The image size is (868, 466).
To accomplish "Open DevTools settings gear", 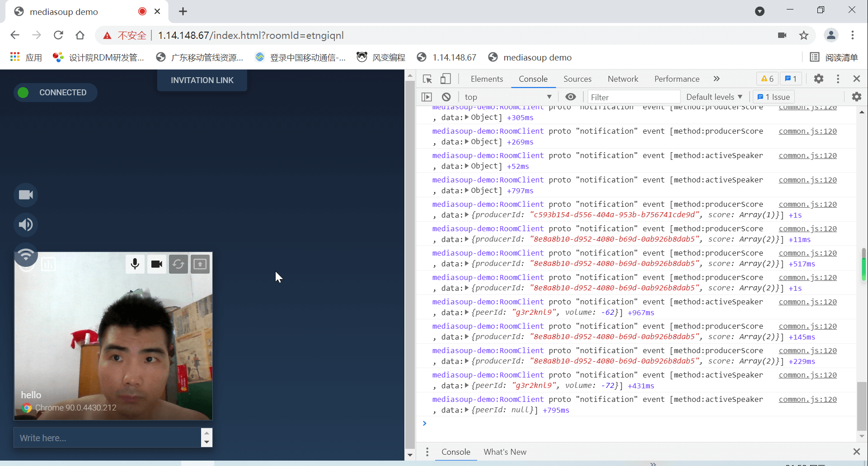I will click(819, 79).
